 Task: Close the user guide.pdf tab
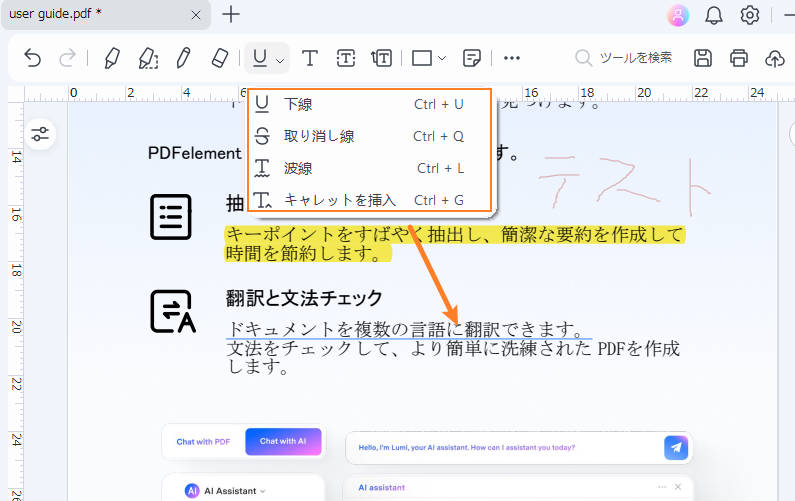coord(196,15)
